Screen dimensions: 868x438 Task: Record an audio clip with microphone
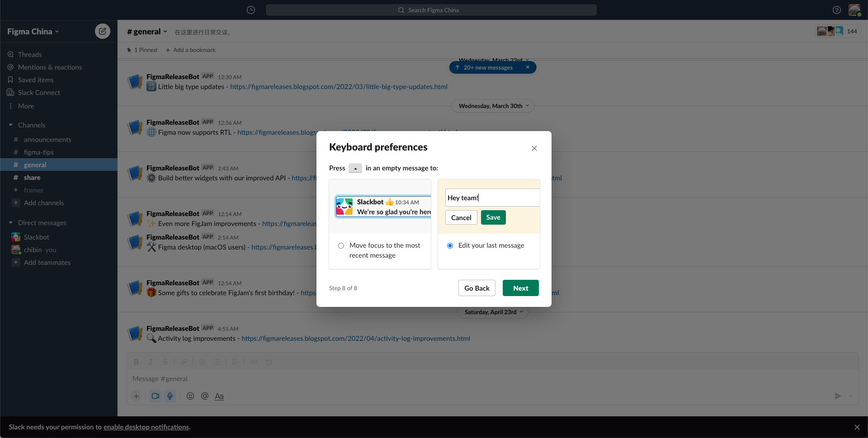(170, 396)
